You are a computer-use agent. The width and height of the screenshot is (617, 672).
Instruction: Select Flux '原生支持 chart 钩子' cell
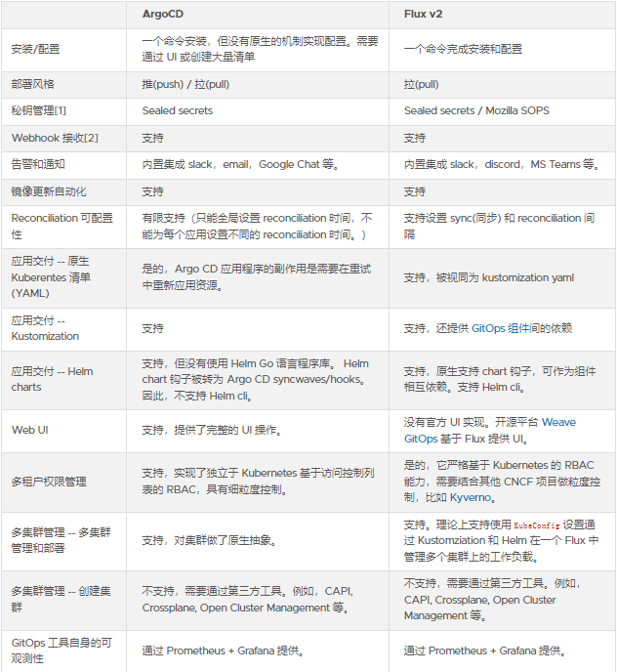click(x=500, y=379)
